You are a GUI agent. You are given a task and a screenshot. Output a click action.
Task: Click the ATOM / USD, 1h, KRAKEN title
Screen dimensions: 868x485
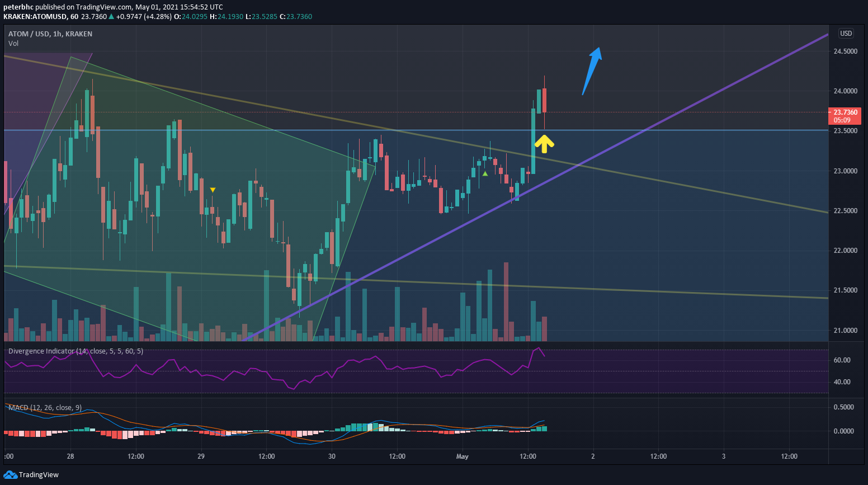pyautogui.click(x=50, y=34)
